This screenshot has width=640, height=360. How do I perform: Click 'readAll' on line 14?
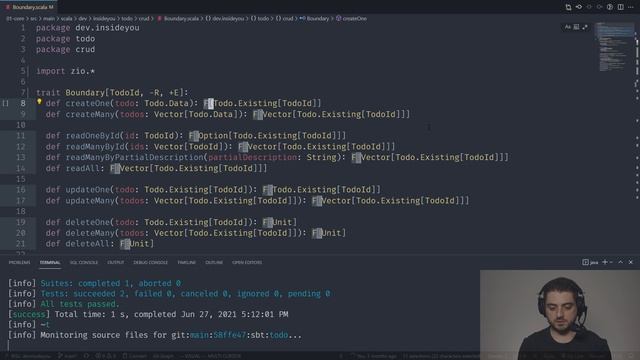82,168
